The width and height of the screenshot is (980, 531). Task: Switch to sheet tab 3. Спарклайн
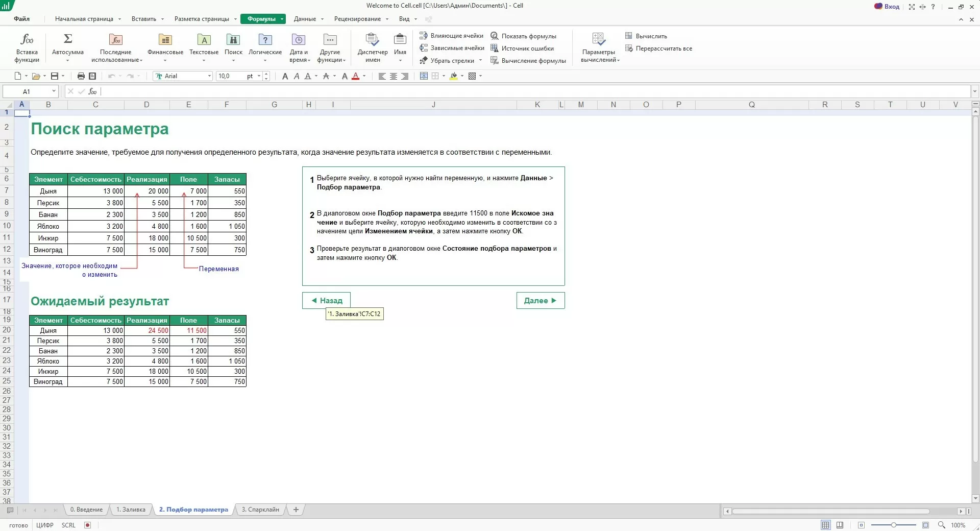coord(260,510)
